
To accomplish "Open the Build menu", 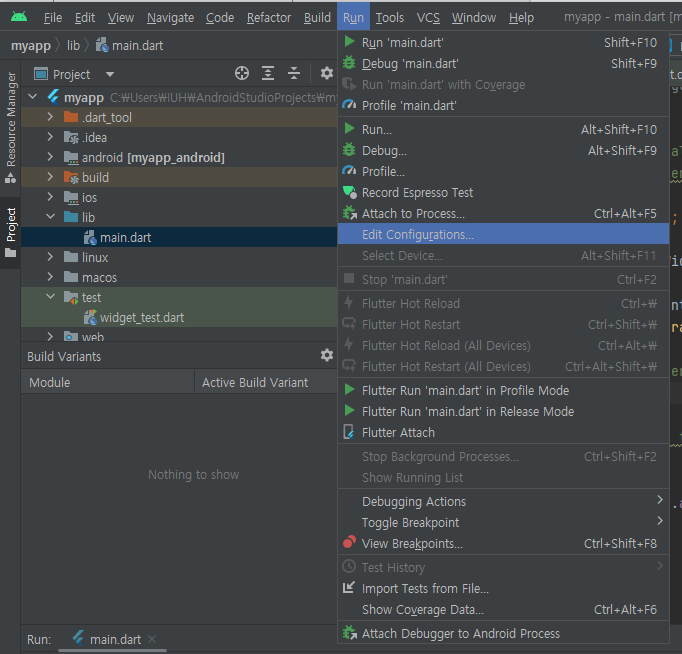I will 317,17.
